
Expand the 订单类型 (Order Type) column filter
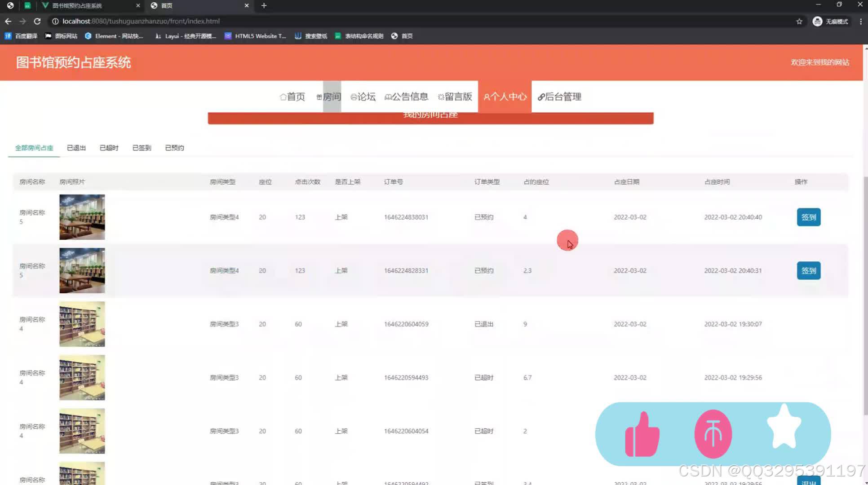pos(487,182)
